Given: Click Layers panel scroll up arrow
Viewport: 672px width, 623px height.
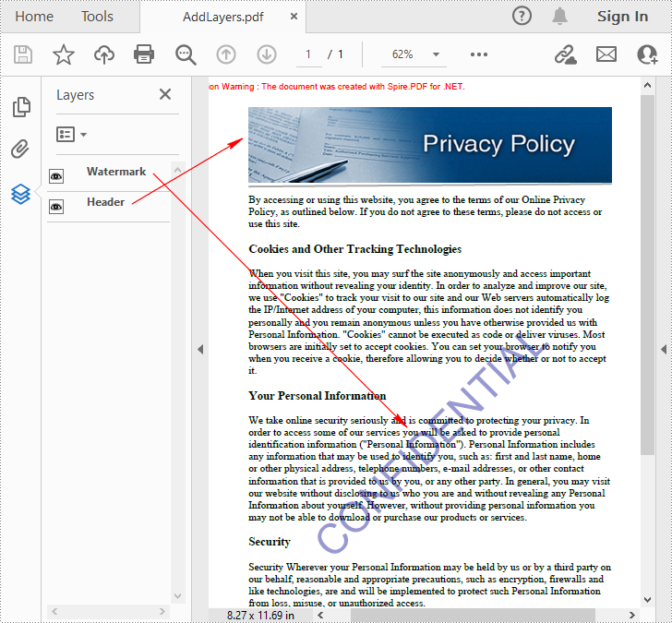Looking at the screenshot, I should [x=178, y=170].
